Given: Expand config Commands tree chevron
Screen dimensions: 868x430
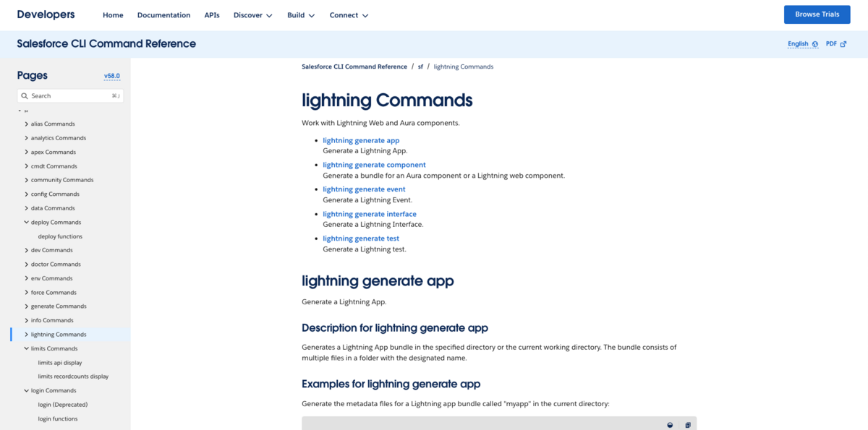Looking at the screenshot, I should click(27, 194).
